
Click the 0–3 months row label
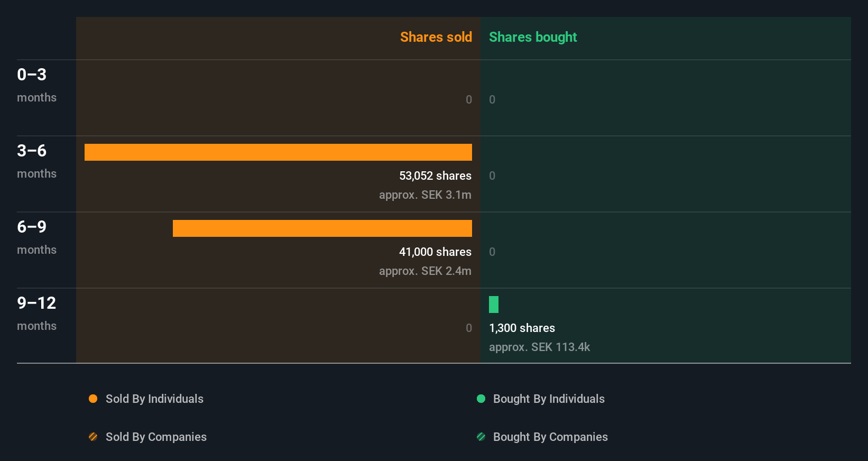point(37,85)
